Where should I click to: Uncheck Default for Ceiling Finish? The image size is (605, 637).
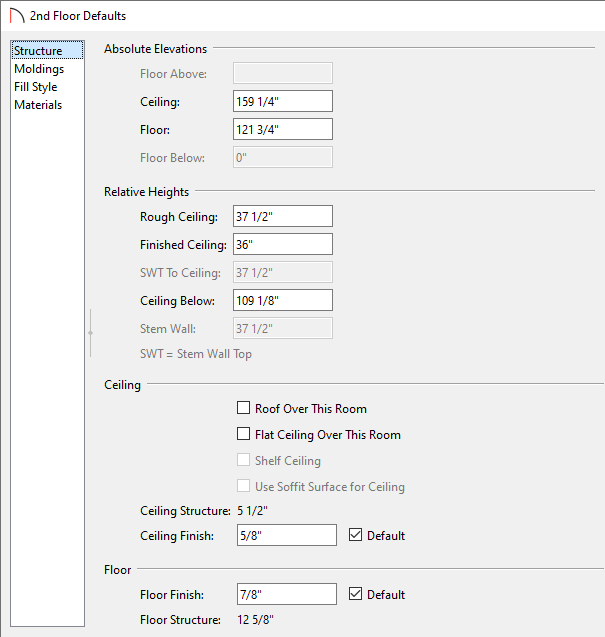[356, 535]
